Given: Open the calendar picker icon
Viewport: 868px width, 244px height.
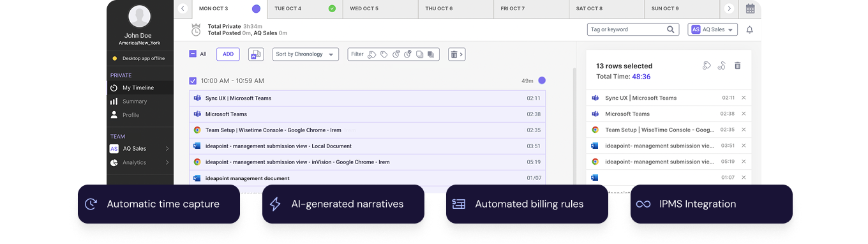Looking at the screenshot, I should [750, 9].
